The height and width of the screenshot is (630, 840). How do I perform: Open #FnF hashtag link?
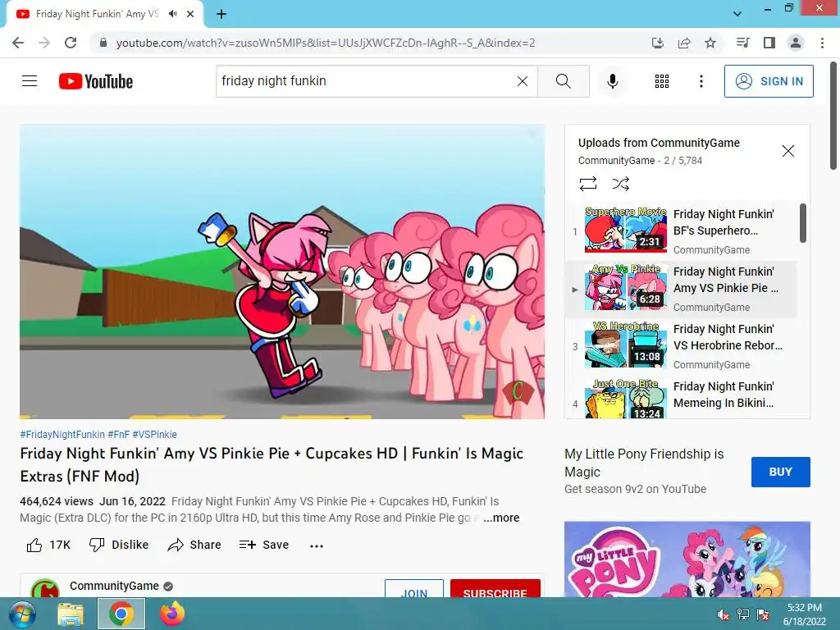(118, 435)
